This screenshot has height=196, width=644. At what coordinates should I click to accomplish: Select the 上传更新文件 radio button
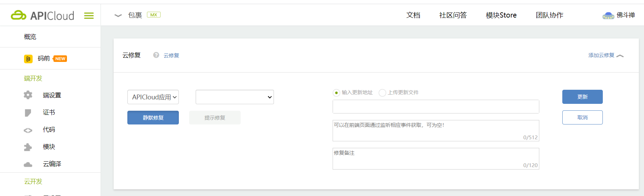[382, 93]
